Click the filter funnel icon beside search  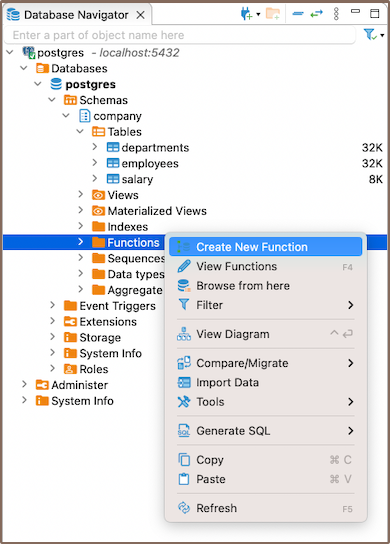tap(370, 34)
